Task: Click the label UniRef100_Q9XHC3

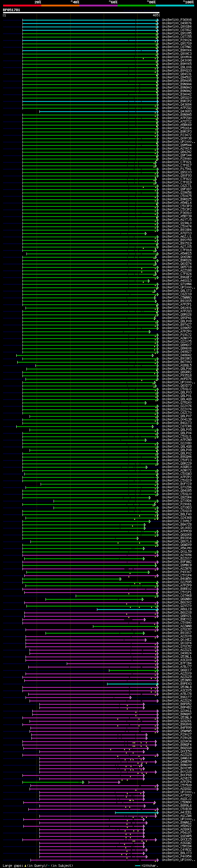Action: tap(177, 54)
